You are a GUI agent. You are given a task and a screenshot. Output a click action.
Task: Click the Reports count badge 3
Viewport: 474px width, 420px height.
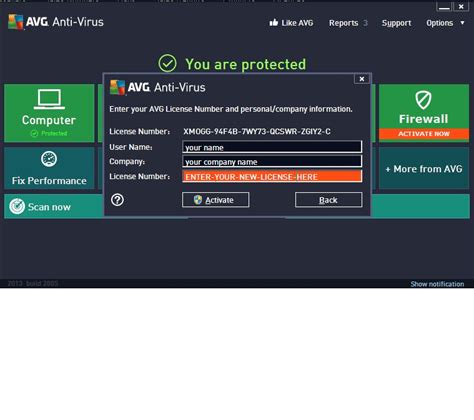tap(365, 23)
